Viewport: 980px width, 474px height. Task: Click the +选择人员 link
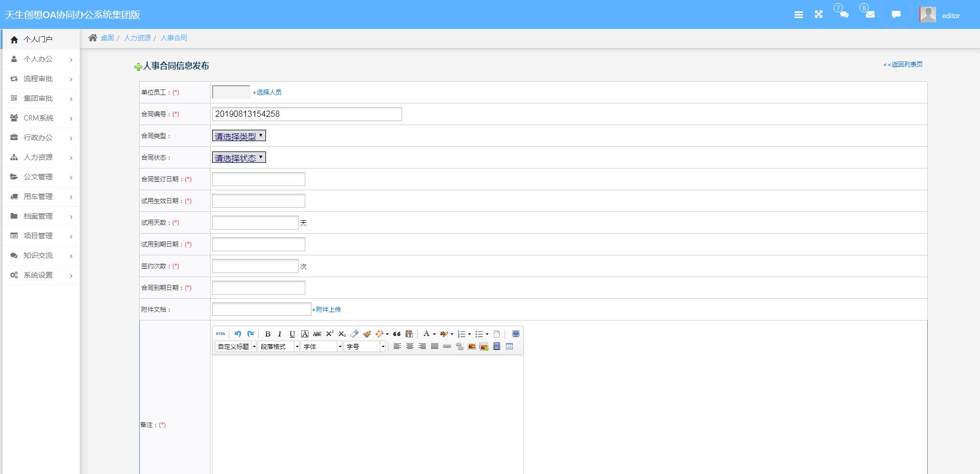click(267, 93)
